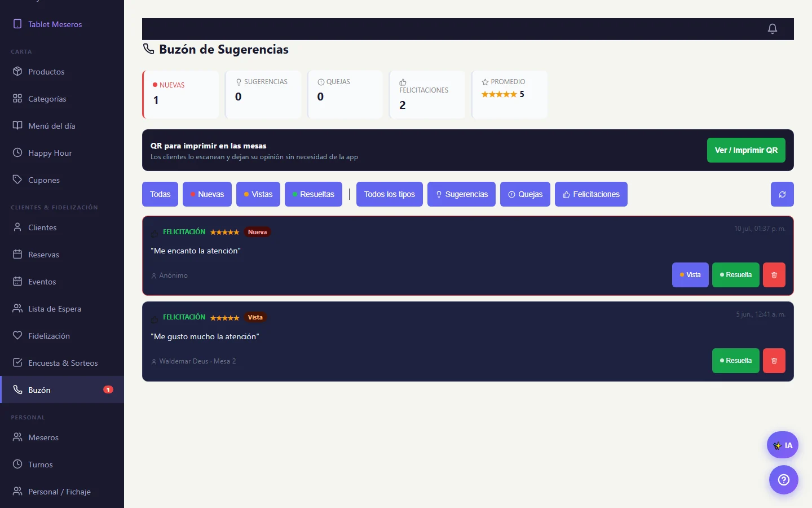Delete the "Me encanto la atención" feedback

tap(774, 275)
